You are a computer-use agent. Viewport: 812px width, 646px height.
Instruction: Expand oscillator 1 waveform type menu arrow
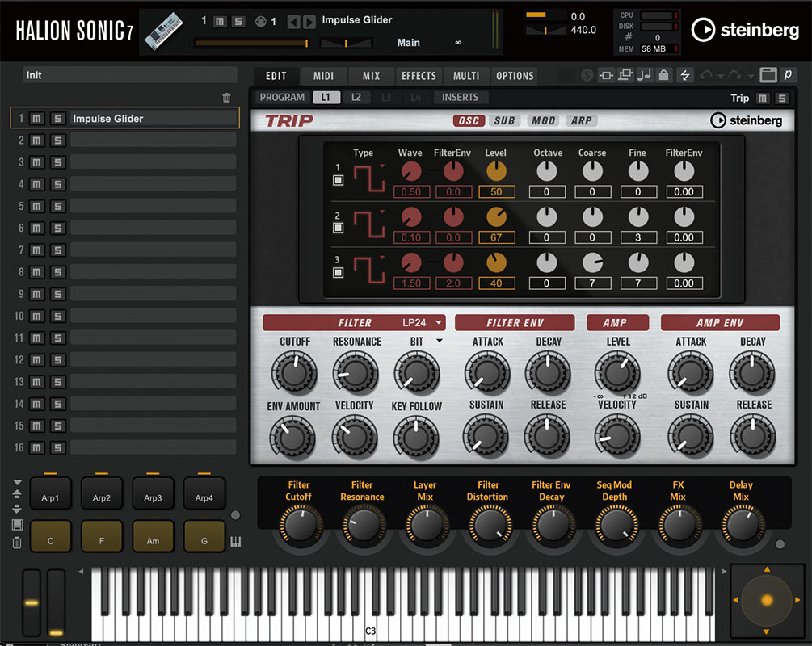382,166
